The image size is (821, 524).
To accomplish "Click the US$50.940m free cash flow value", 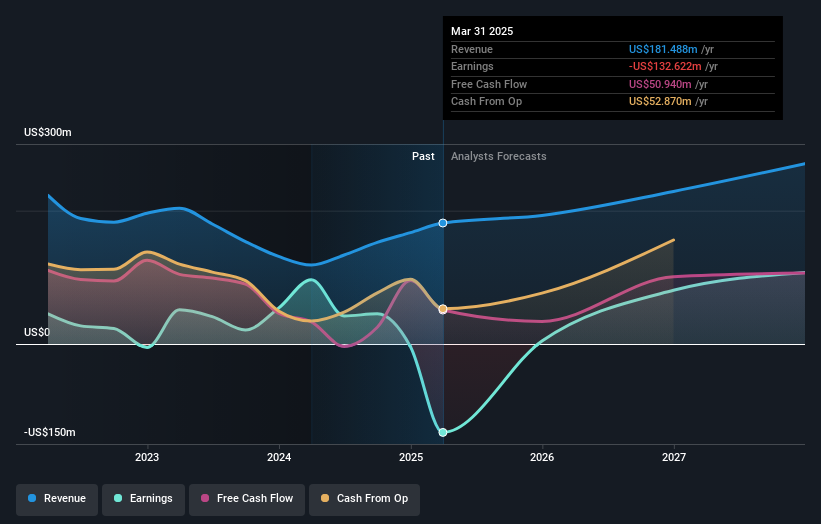I will pyautogui.click(x=660, y=84).
